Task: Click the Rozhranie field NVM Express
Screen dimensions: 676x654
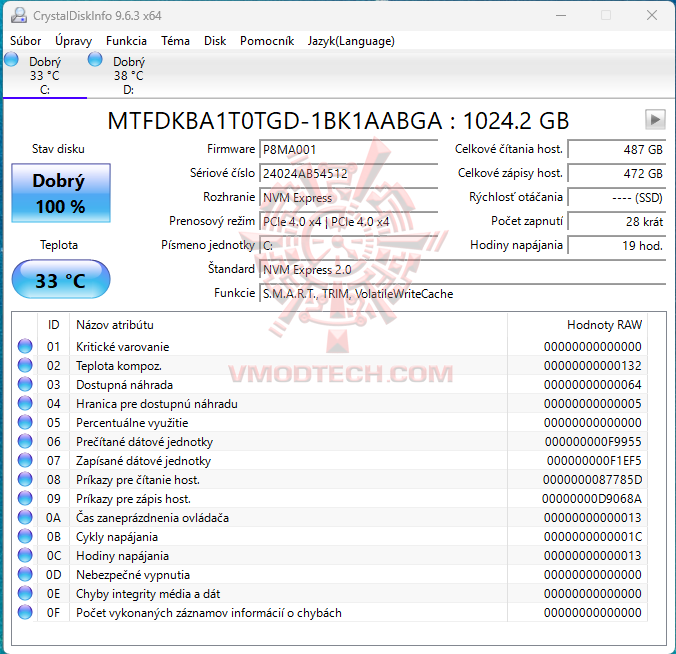Action: coord(348,198)
